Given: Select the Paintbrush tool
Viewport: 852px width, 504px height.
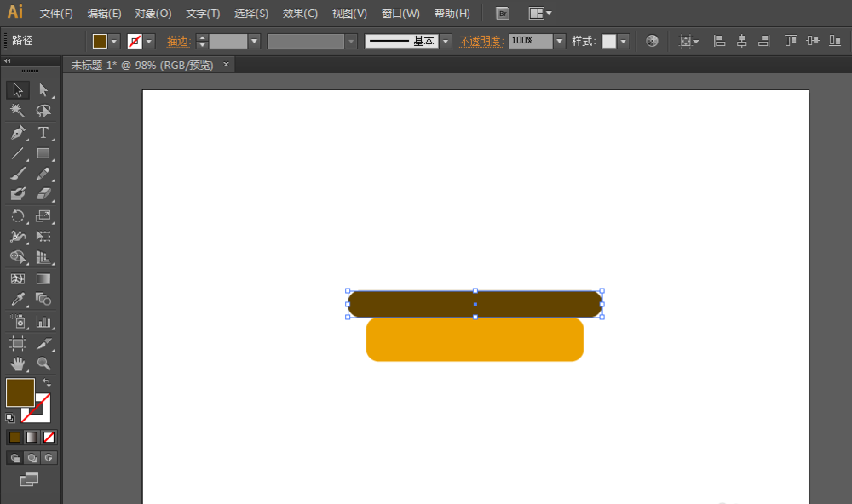Looking at the screenshot, I should (x=17, y=174).
